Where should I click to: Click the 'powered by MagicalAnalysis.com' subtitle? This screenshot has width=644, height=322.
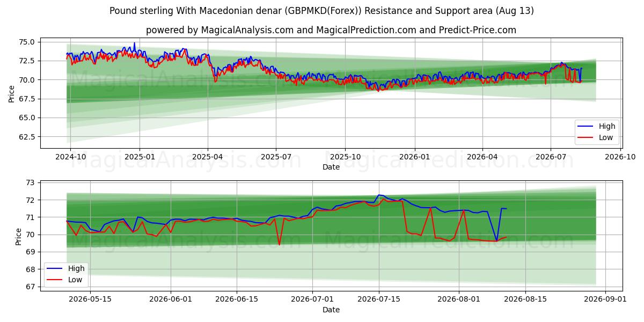331,30
